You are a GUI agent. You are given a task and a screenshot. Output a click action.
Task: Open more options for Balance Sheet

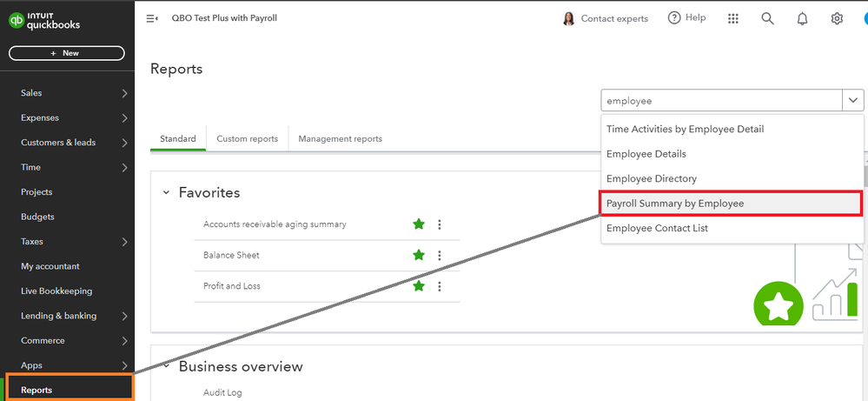pos(440,256)
